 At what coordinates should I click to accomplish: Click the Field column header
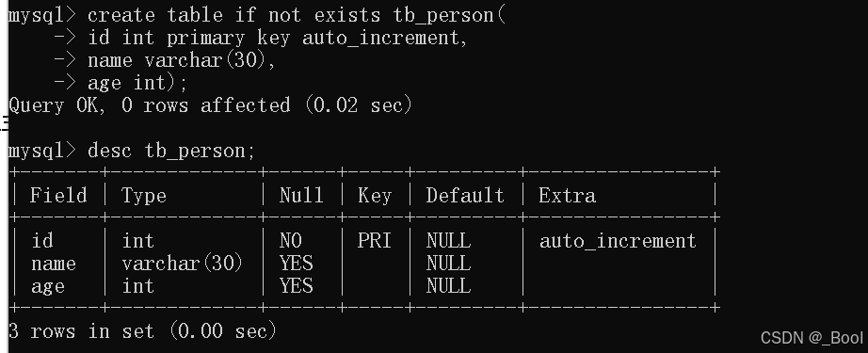(x=58, y=195)
